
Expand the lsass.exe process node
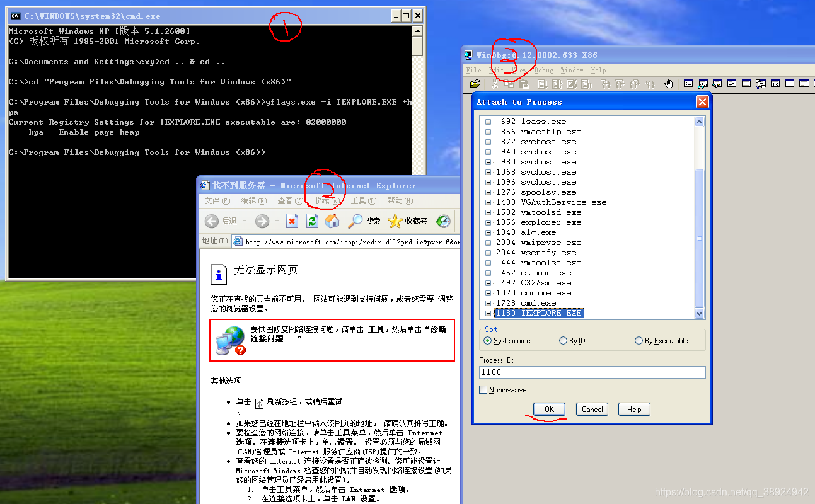(x=488, y=122)
